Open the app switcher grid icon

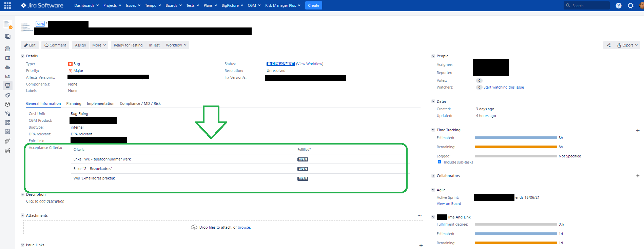(7, 5)
